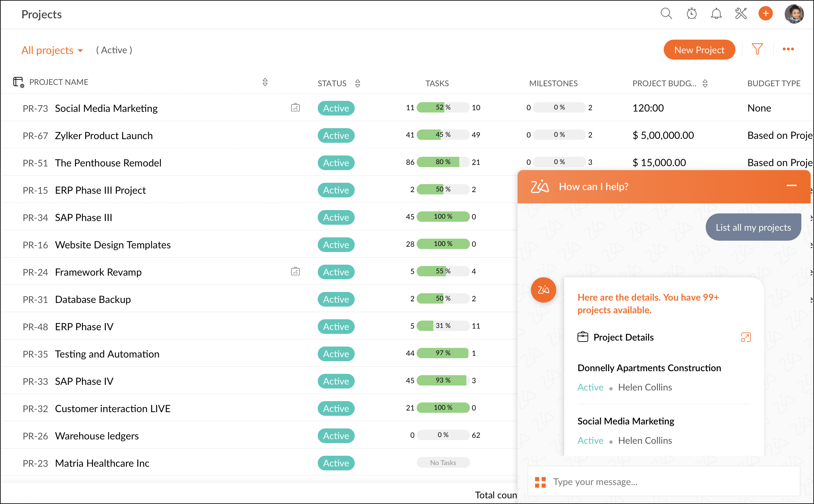
Task: Click the Zia smart menu grid icon
Action: coord(540,482)
